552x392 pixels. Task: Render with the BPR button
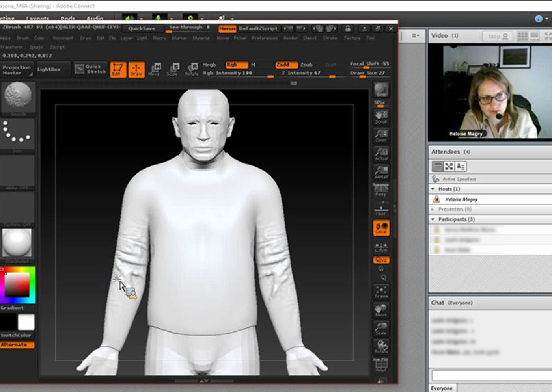pyautogui.click(x=381, y=90)
